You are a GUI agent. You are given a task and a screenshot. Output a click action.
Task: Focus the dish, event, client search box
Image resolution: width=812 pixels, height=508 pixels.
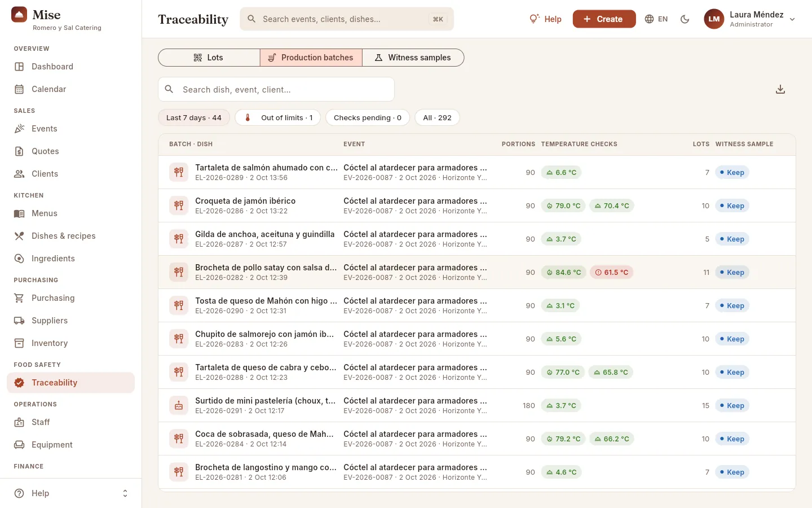tap(276, 89)
